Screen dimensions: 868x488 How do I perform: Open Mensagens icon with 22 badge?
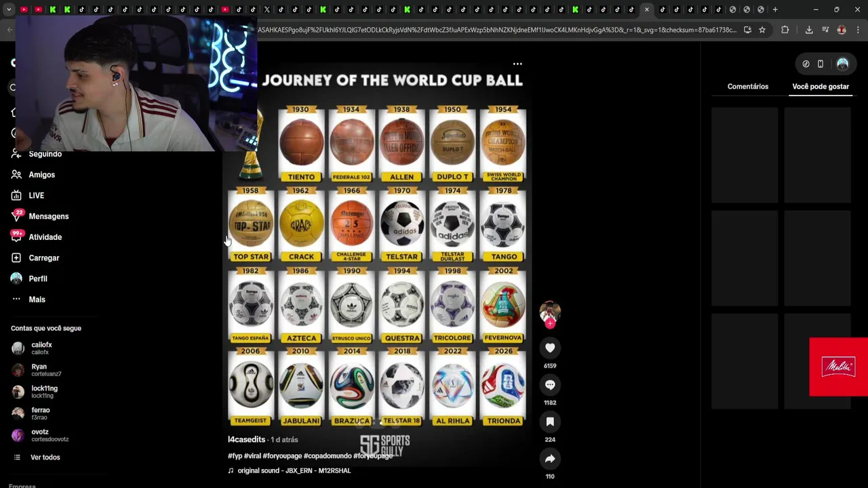[x=17, y=216]
